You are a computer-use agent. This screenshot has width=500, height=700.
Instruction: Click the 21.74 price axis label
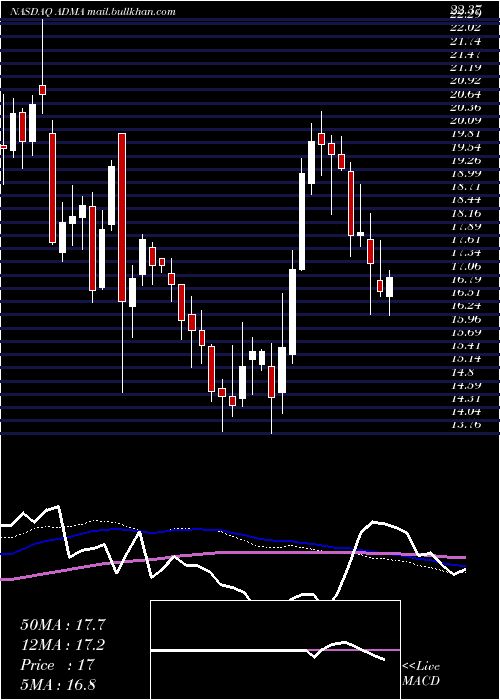[x=466, y=41]
